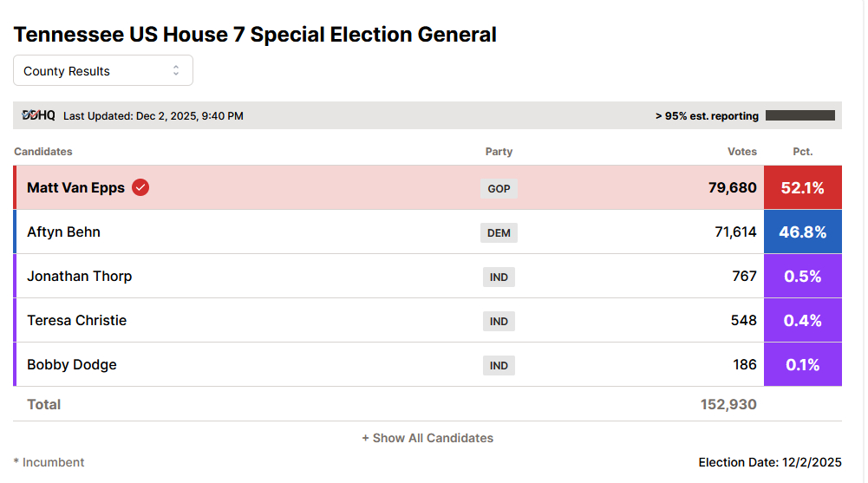Click the estimated reporting progress bar

(x=799, y=115)
